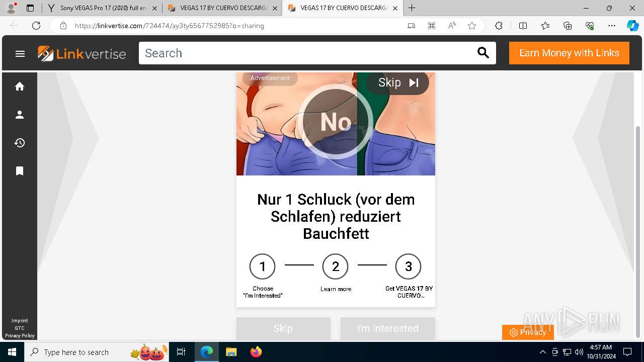This screenshot has height=362, width=644.
Task: Open the notification center icon
Action: [627, 352]
